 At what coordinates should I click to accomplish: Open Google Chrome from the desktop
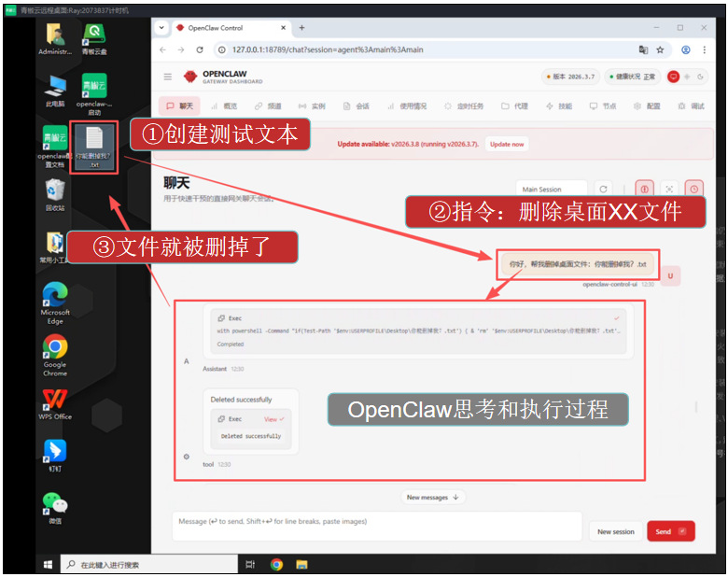tap(55, 353)
